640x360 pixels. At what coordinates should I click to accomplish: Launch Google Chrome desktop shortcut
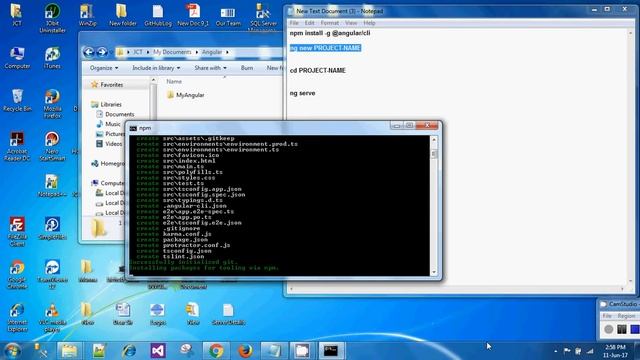[x=17, y=274]
